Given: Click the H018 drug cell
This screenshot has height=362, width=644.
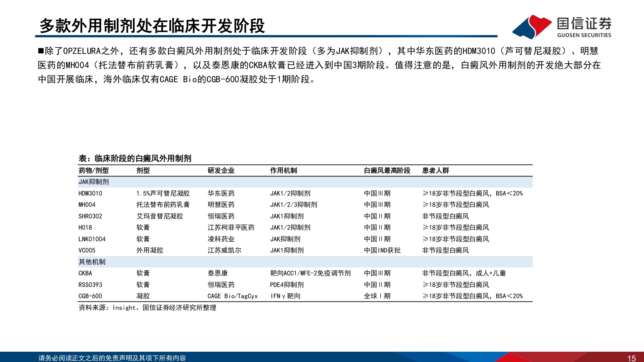Looking at the screenshot, I should 85,227.
